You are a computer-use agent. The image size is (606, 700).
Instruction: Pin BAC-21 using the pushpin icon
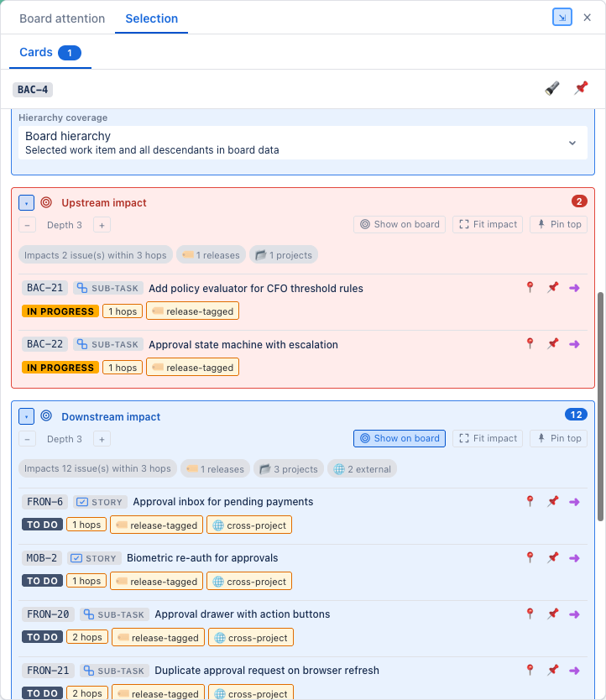click(x=553, y=288)
